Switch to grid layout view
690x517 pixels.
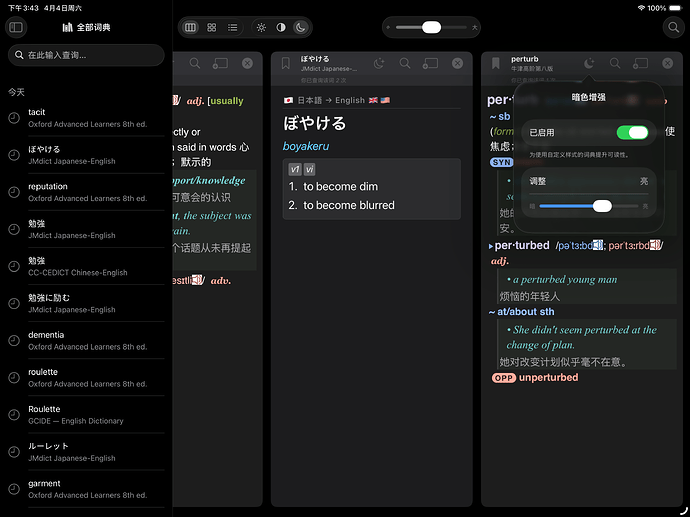point(211,27)
